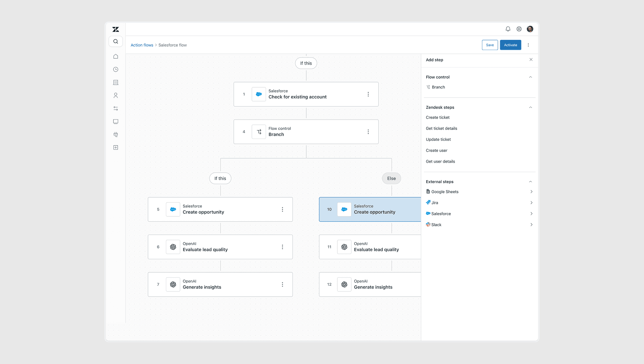Screen dimensions: 644x364
Task: Go to Action flows breadcrumb link
Action: coord(142,45)
